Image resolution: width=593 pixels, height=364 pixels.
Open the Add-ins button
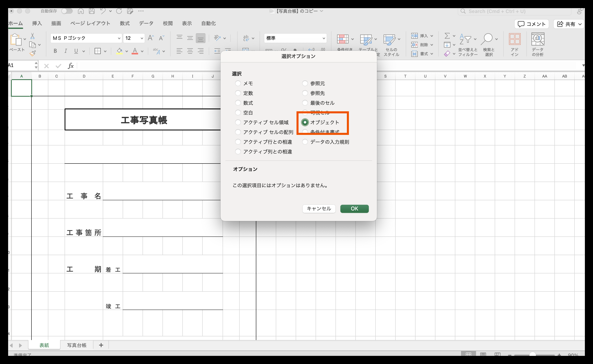click(x=515, y=45)
